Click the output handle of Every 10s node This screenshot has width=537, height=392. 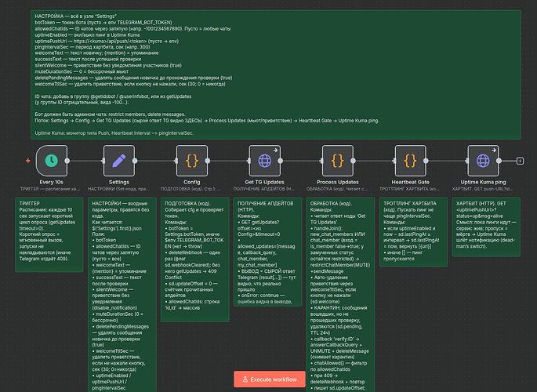[67, 161]
